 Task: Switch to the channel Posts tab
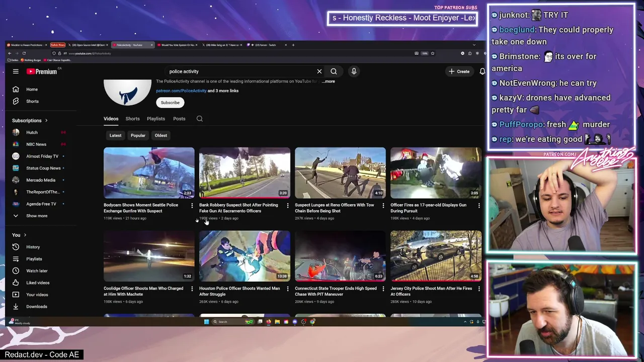[x=179, y=119]
